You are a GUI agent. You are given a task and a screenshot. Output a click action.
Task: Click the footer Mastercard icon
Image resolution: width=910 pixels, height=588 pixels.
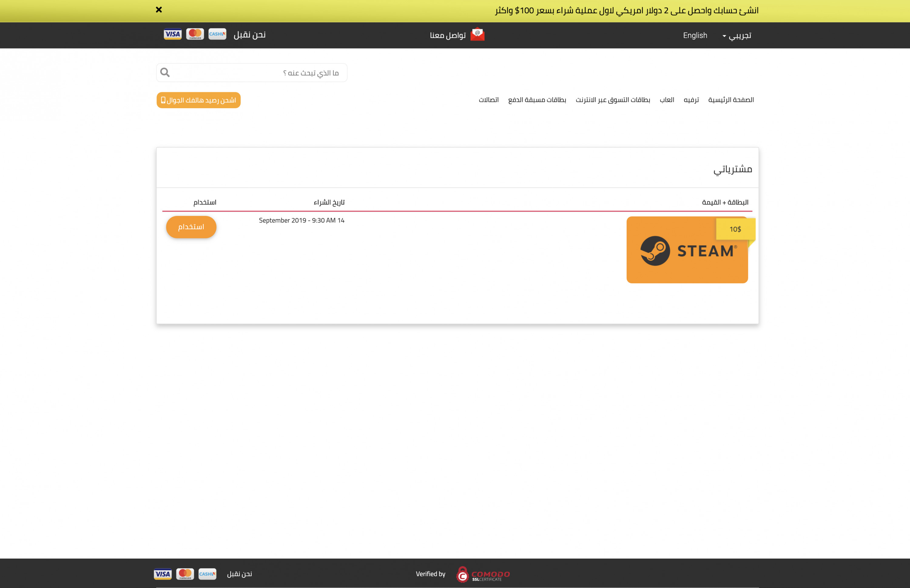coord(185,574)
